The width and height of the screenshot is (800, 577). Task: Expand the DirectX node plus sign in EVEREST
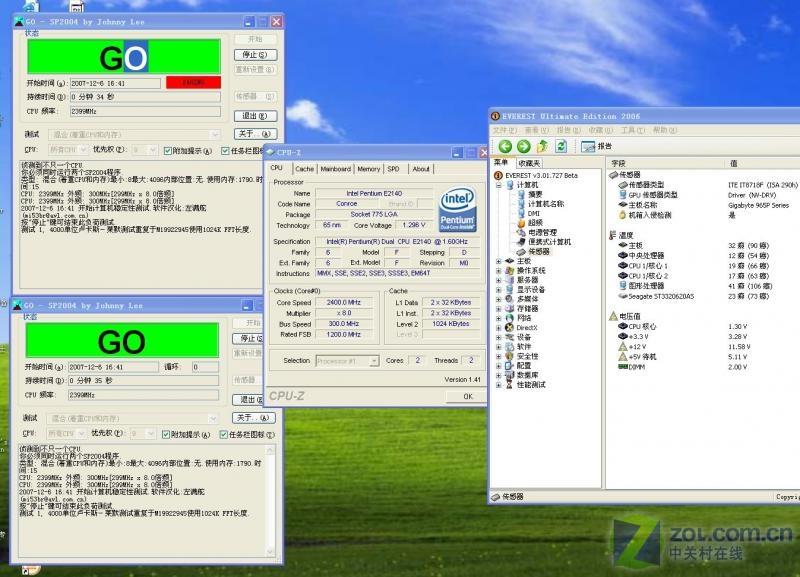[499, 328]
